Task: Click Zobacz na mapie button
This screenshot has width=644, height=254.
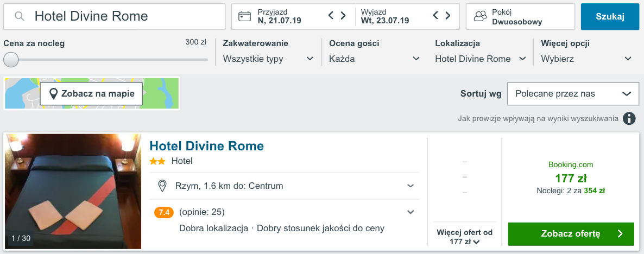Action: (x=91, y=93)
